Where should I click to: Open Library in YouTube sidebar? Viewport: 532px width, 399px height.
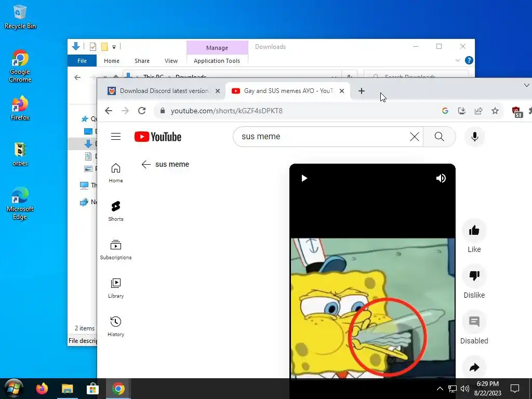point(116,288)
